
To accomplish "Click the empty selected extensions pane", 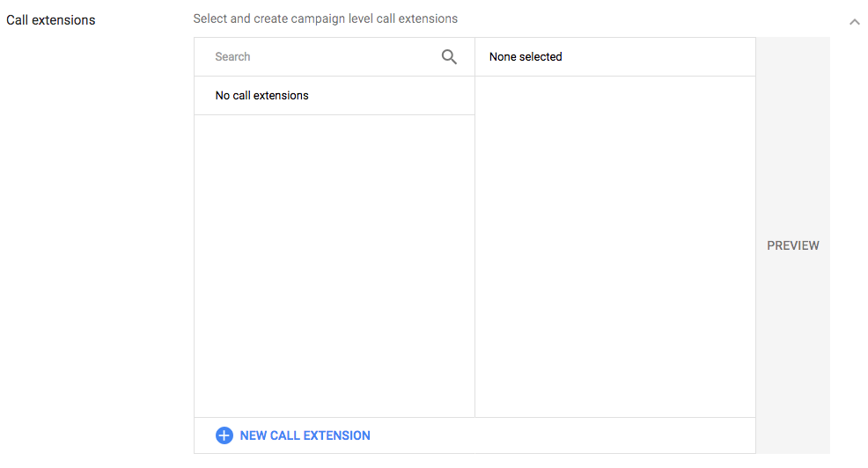I will pos(614,246).
